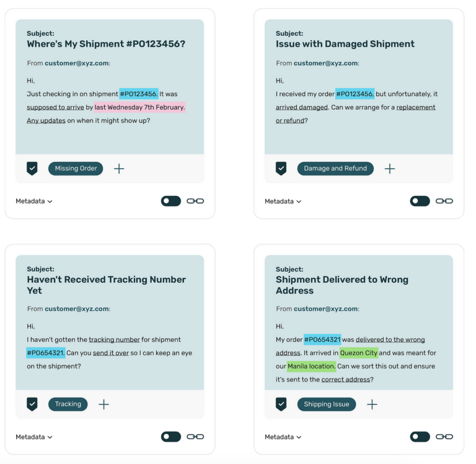The image size is (476, 464).
Task: Click the Damage and Refund tag
Action: (335, 168)
